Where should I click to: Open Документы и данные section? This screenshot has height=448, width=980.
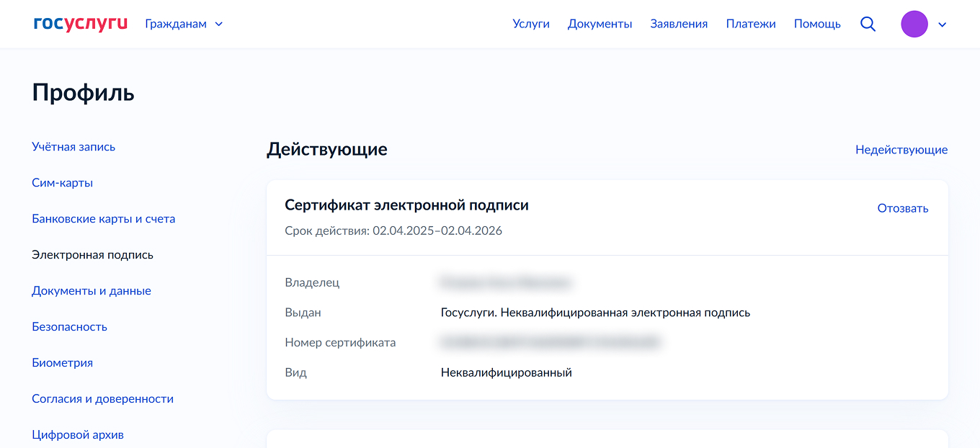tap(91, 290)
